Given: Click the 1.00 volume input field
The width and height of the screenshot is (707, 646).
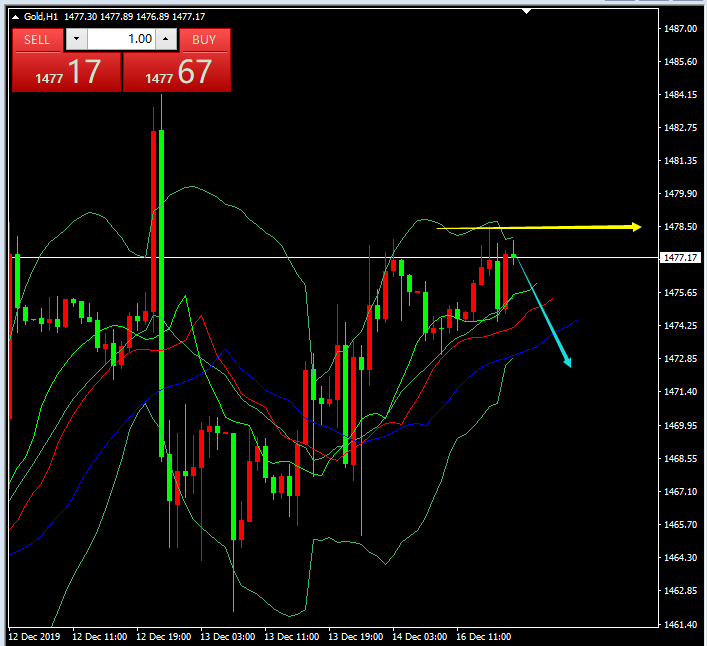Looking at the screenshot, I should pos(120,39).
